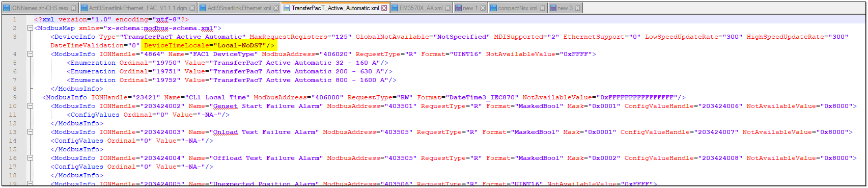The height and width of the screenshot is (188, 868).
Task: Open the Acti9SmartlinkEthernet_FAC_V1.1.1.dgm tab
Action: (x=134, y=8)
